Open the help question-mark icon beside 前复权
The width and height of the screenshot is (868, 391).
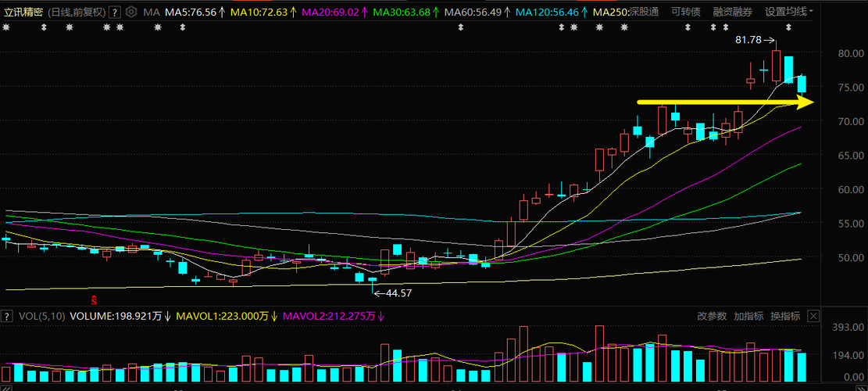pos(115,12)
